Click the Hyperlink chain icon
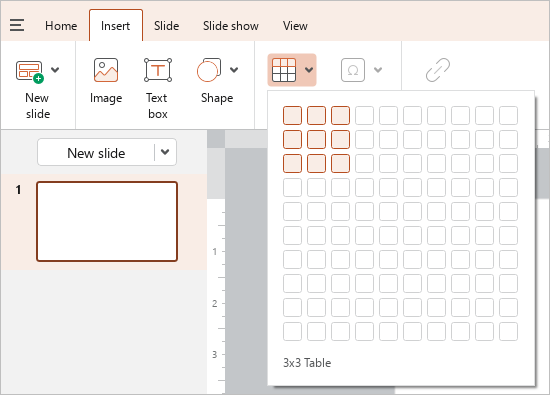Viewport: 550px width, 395px height. pos(438,70)
